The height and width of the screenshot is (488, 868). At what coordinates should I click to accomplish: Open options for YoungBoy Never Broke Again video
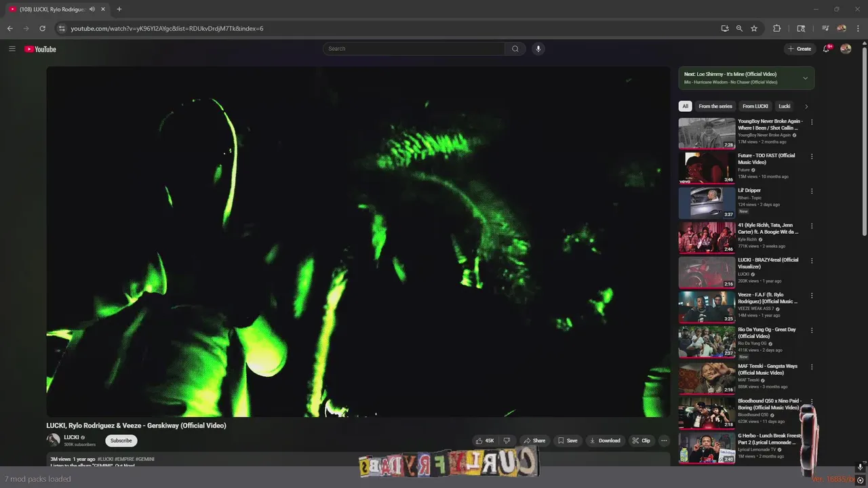pos(812,123)
